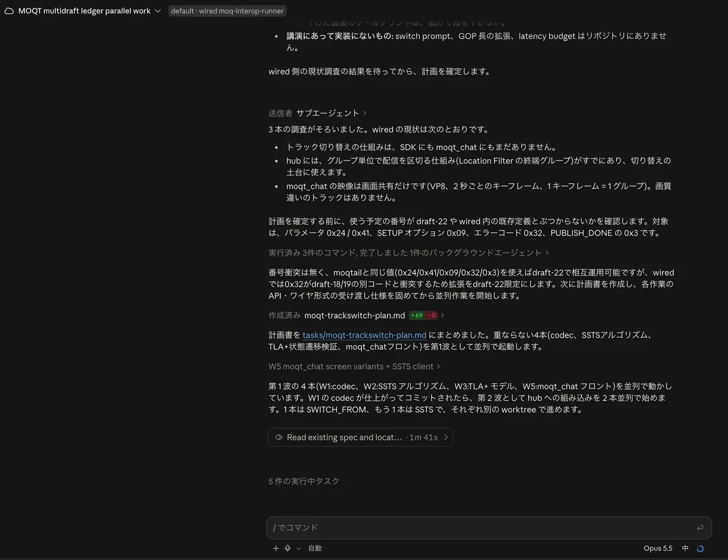Click the plus icon to add an attachment
Viewport: 728px width, 560px height.
point(276,548)
